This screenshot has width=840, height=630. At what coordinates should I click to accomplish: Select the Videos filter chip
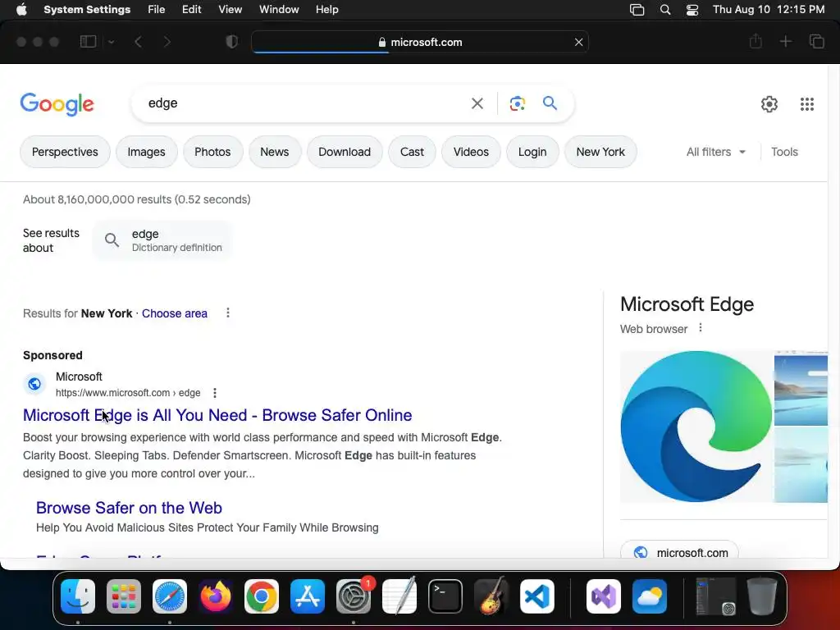[x=471, y=152]
